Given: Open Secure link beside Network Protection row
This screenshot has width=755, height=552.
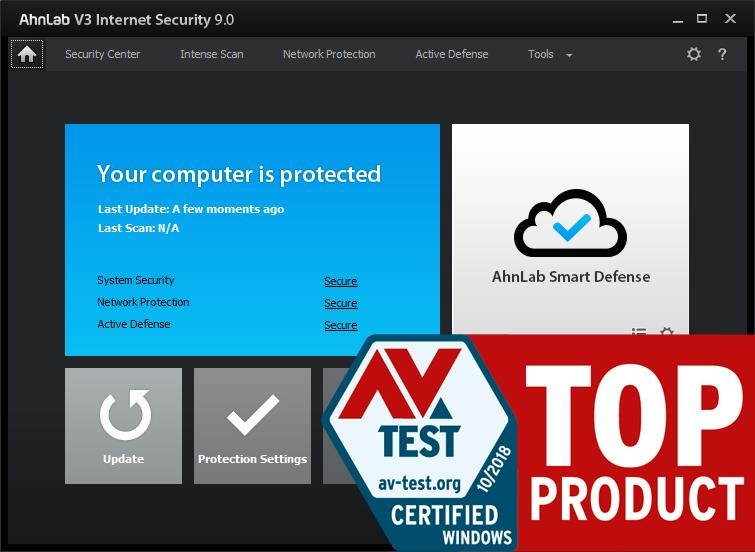Looking at the screenshot, I should 340,304.
